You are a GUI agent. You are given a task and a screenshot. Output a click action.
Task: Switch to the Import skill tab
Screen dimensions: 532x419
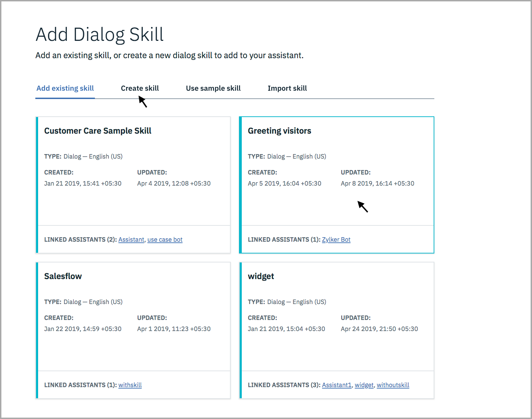287,88
